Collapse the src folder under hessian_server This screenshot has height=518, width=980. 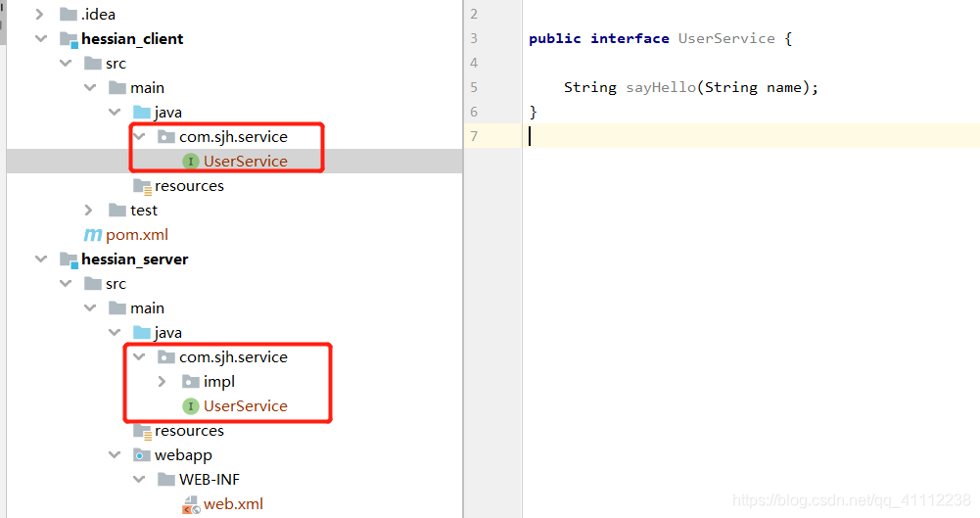click(x=66, y=284)
